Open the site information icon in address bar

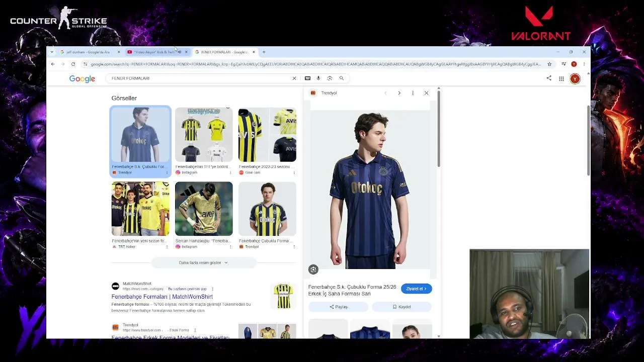[x=85, y=64]
